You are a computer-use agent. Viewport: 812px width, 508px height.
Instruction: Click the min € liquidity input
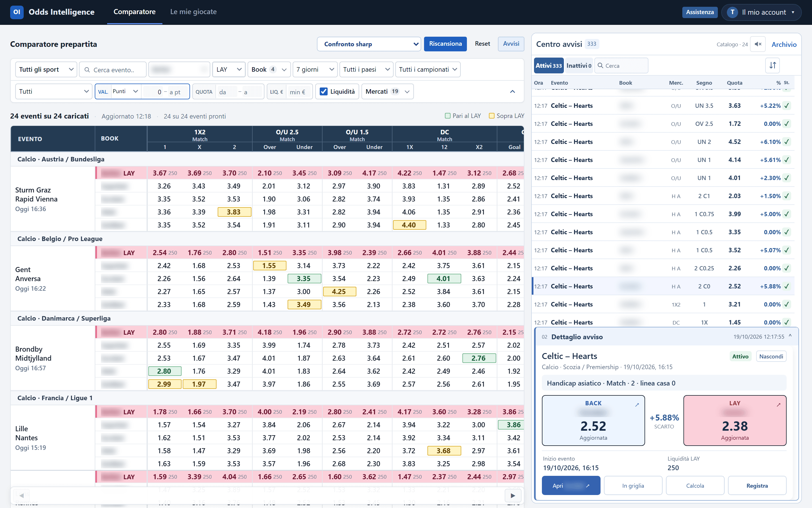coord(299,92)
